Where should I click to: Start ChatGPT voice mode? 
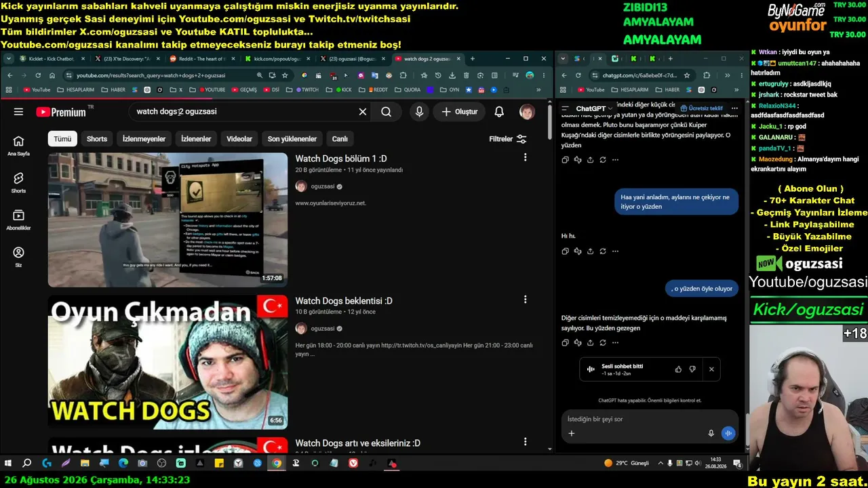tap(728, 433)
